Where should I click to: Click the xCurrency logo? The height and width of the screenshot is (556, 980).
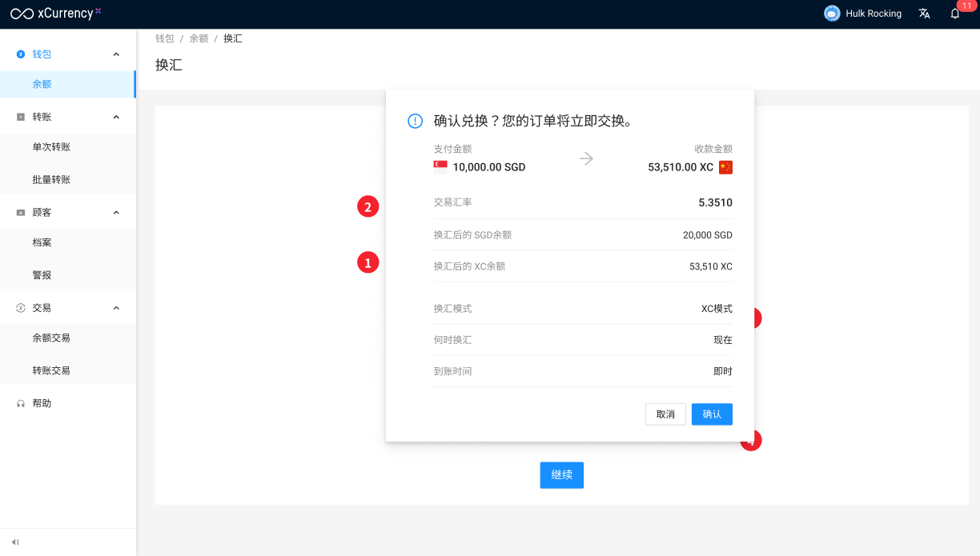pos(56,13)
